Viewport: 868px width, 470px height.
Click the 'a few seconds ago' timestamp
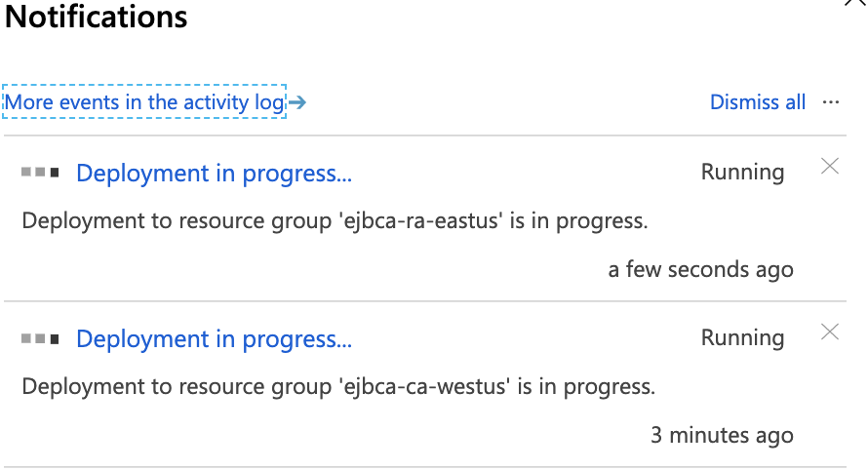700,269
